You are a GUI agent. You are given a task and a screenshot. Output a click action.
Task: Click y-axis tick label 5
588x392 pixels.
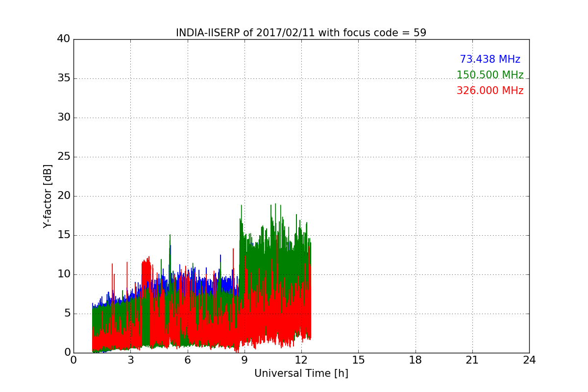pyautogui.click(x=67, y=314)
